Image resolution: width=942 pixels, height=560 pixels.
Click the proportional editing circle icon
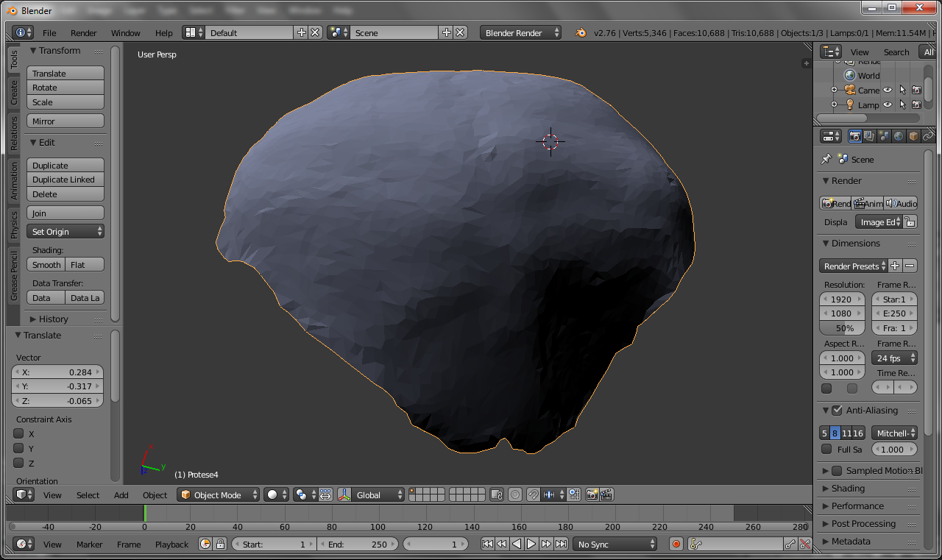pyautogui.click(x=515, y=495)
